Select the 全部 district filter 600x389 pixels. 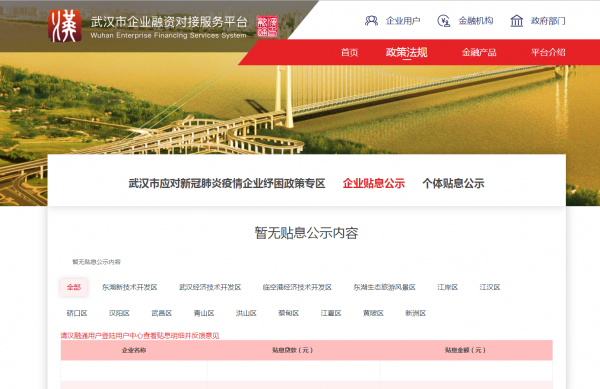tap(74, 287)
